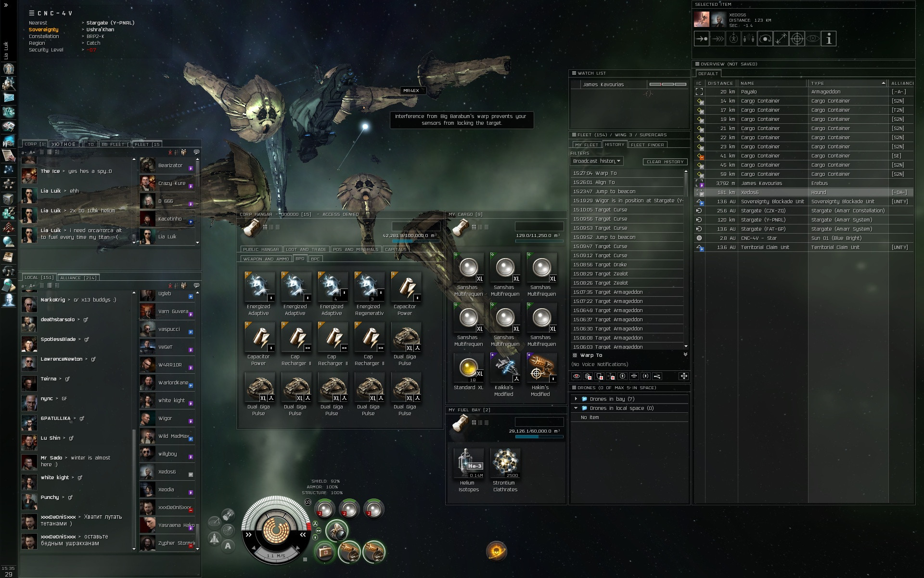Toggle the overload ring-link button above the module rack
This screenshot has width=924, height=578.
(308, 502)
